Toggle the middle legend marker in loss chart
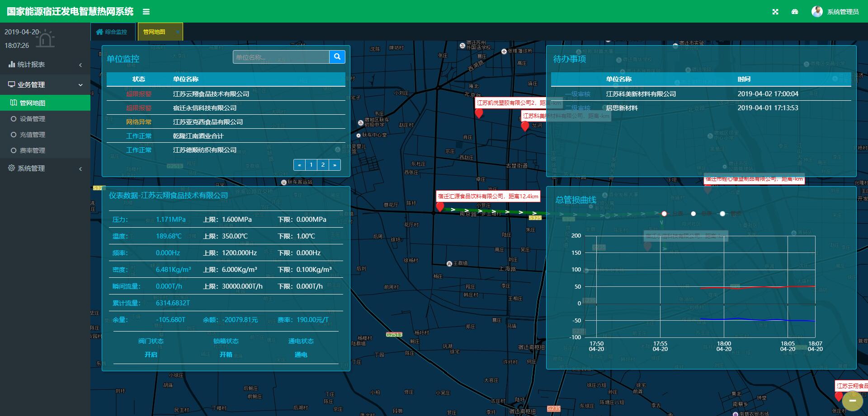Viewport: 868px width, 416px height. (693, 214)
